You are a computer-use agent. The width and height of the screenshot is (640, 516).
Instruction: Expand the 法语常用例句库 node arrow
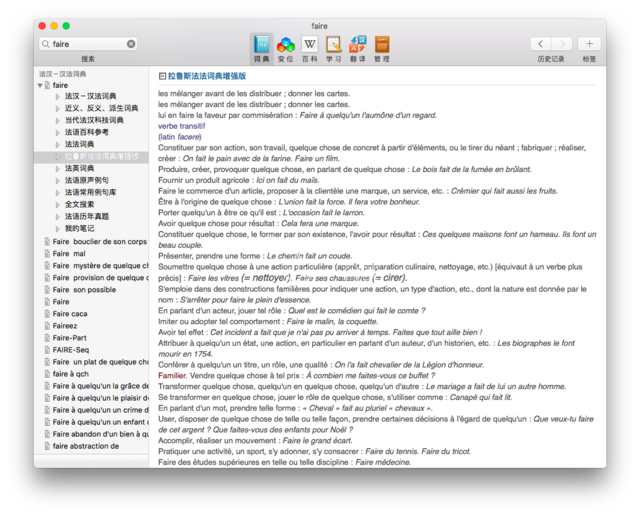58,193
